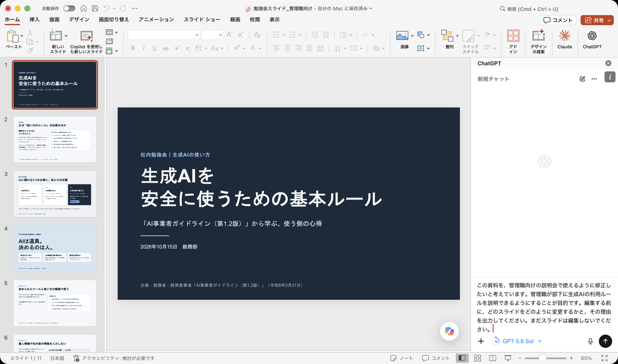Screen dimensions: 618x364
Task: Switch to the スライド ショー tab
Action: (202, 19)
